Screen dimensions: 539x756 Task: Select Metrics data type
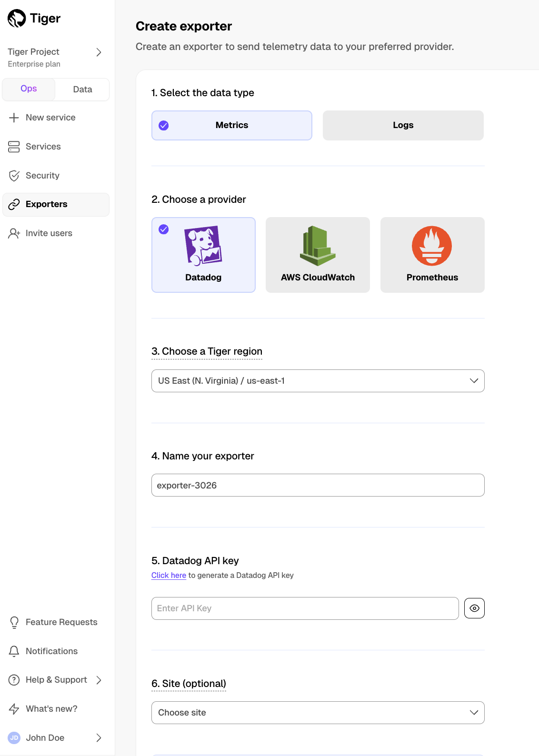(232, 126)
